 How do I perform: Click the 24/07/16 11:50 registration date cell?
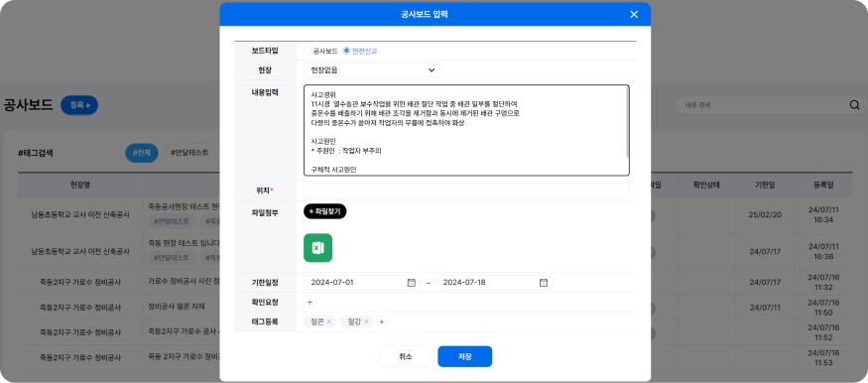pyautogui.click(x=823, y=308)
